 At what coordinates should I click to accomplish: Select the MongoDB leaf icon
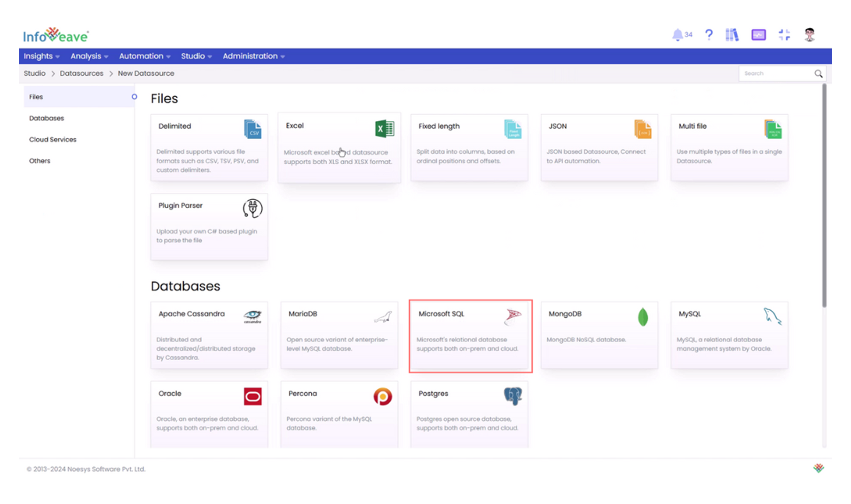(643, 317)
